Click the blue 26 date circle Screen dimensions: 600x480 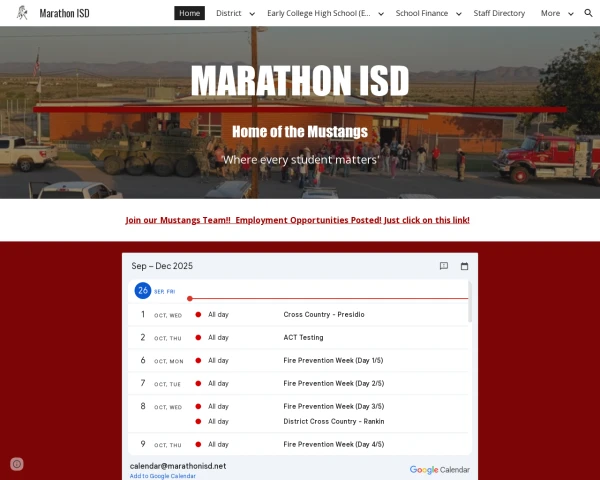(x=143, y=291)
